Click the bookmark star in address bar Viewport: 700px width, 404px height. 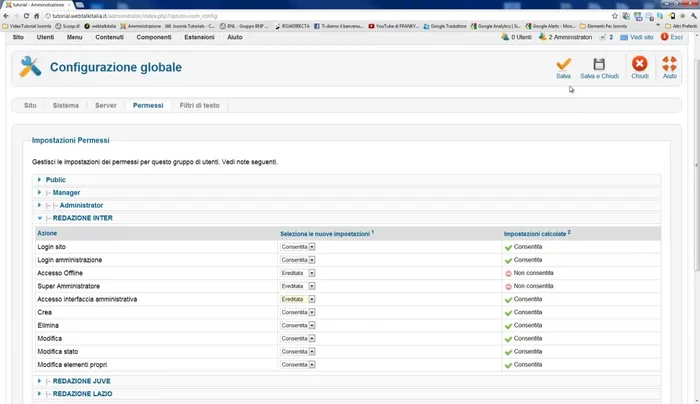click(614, 16)
